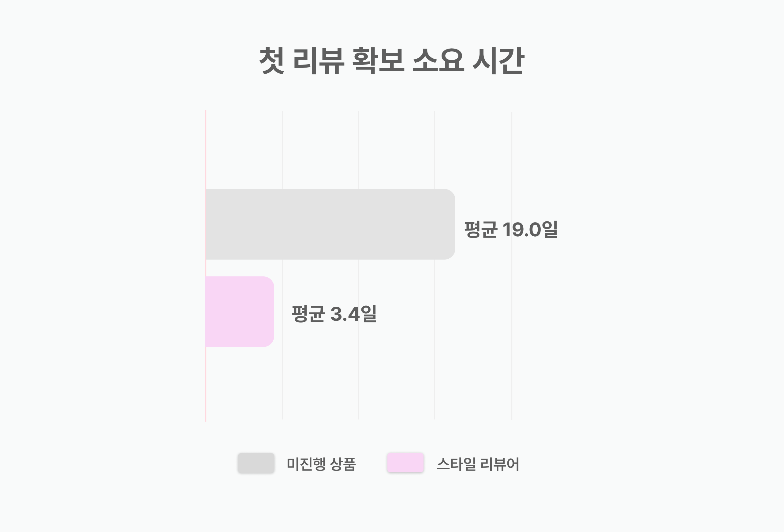This screenshot has width=784, height=532.
Task: Click the word 리뷰 in the title
Action: click(319, 61)
